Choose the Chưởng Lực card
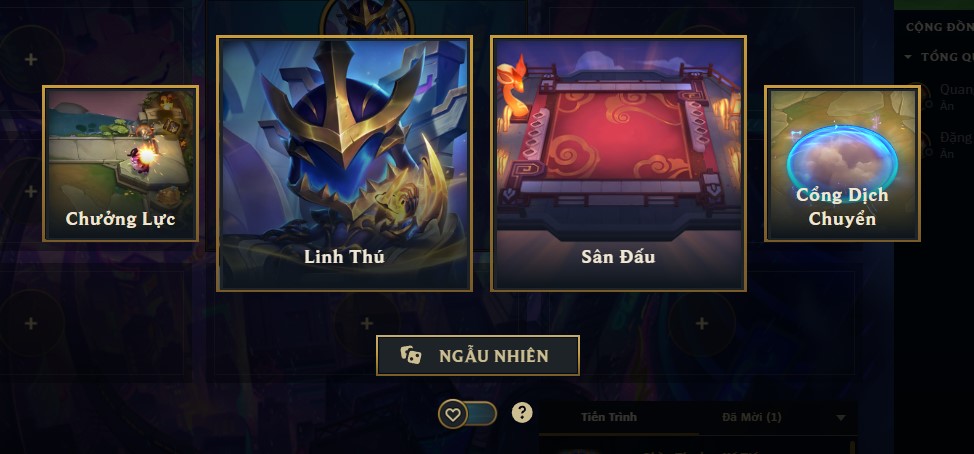 [x=121, y=163]
